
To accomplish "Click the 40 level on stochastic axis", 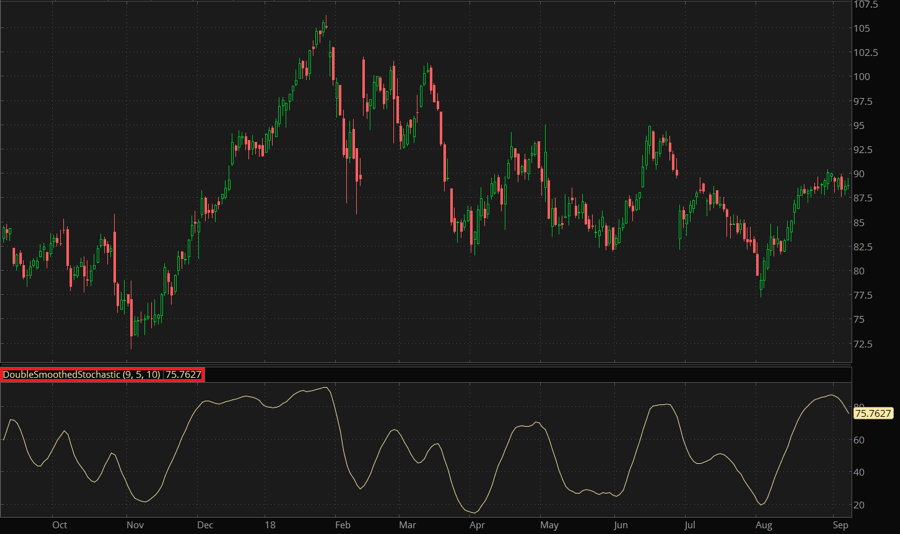I will (860, 472).
